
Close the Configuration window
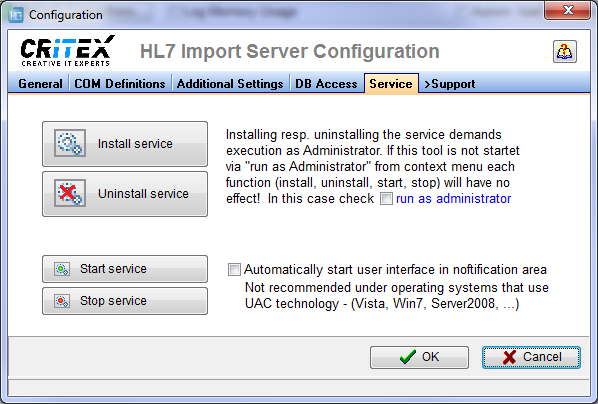point(568,10)
